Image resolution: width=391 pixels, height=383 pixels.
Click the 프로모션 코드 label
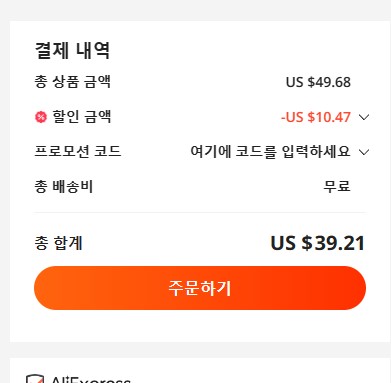(78, 152)
